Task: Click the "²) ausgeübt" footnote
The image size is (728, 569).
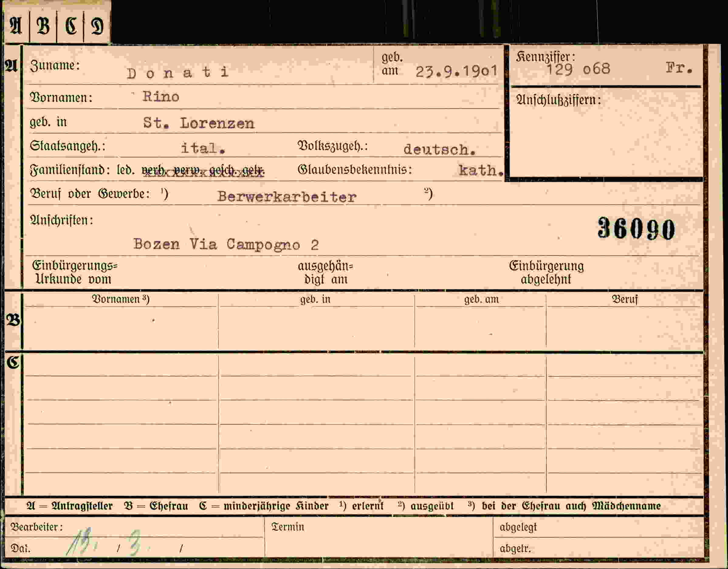Action: point(426,506)
